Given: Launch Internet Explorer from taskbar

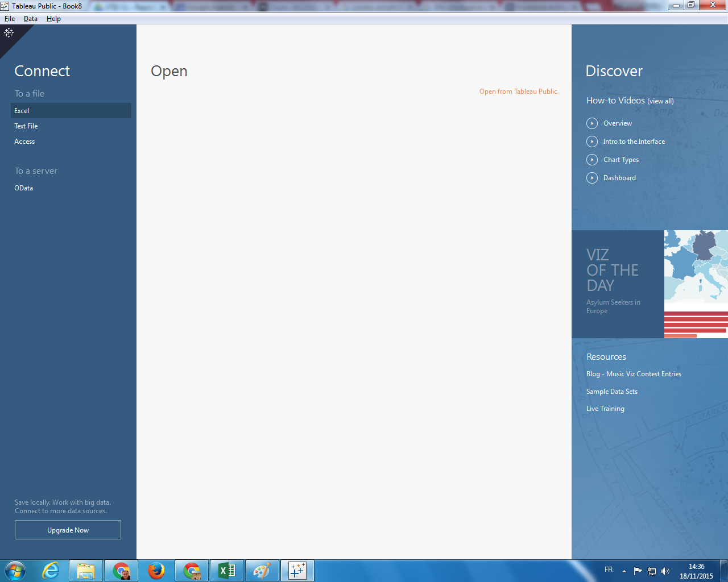Looking at the screenshot, I should tap(51, 571).
